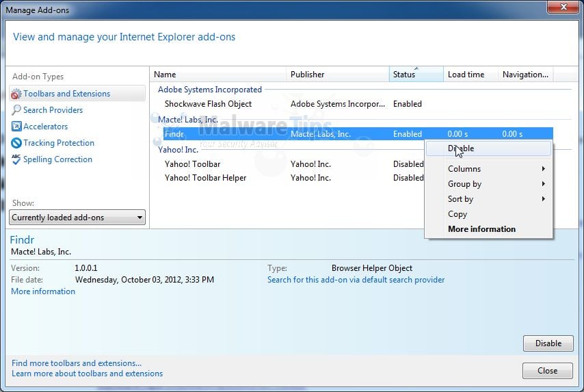Click the Group by submenu arrow
Viewport: 584px width, 392px height.
[x=544, y=184]
